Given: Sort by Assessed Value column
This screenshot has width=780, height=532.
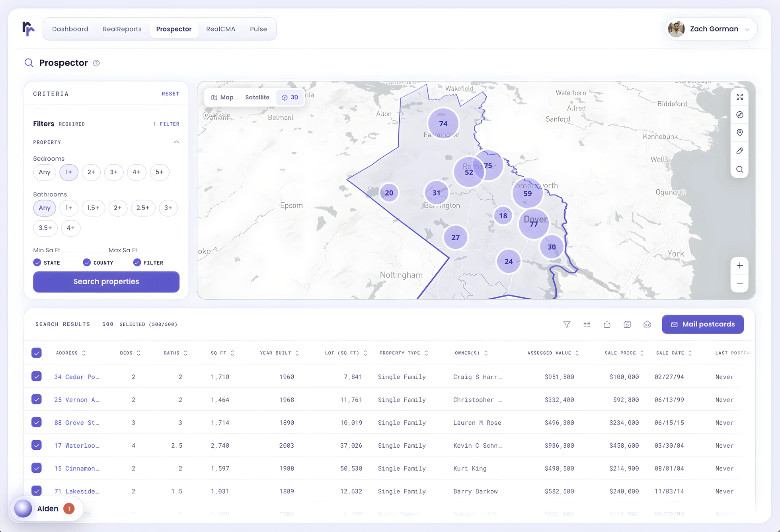Looking at the screenshot, I should tap(553, 353).
